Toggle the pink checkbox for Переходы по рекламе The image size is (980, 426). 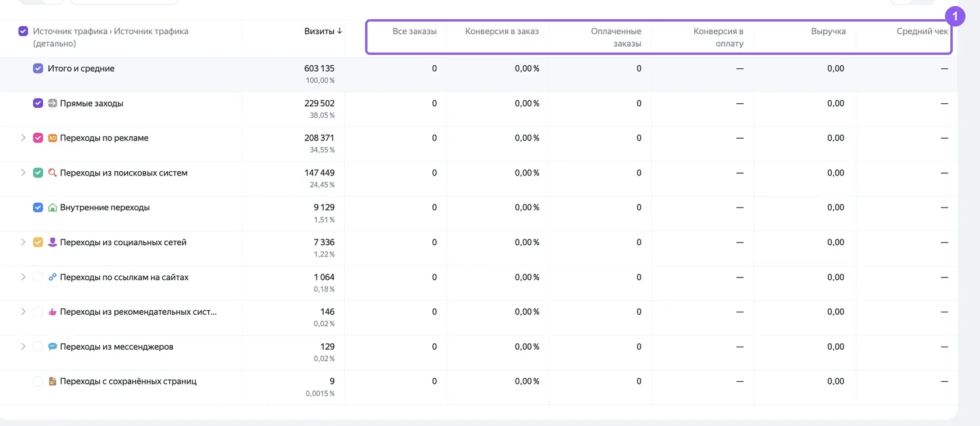point(38,138)
